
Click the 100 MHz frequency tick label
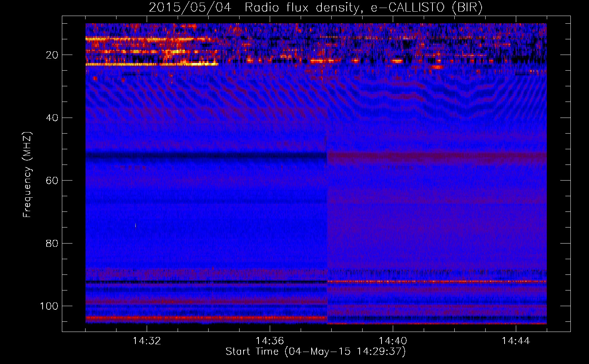pos(49,306)
